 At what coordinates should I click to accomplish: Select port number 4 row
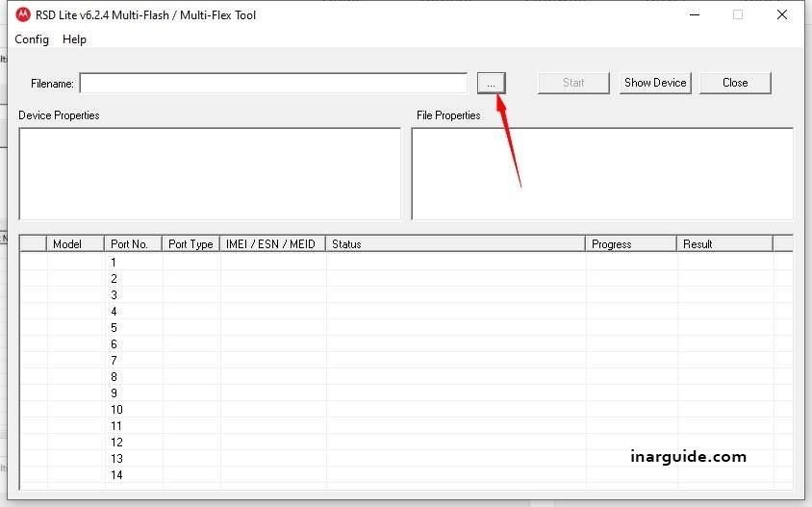(x=406, y=312)
